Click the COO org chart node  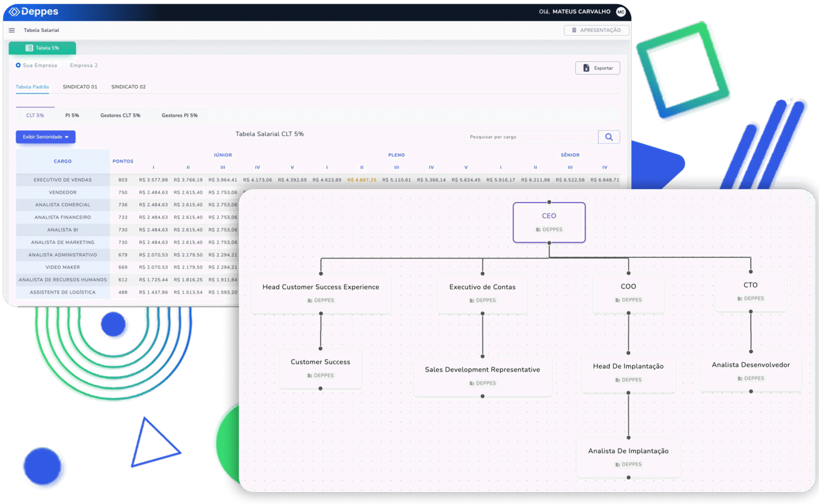(x=628, y=292)
